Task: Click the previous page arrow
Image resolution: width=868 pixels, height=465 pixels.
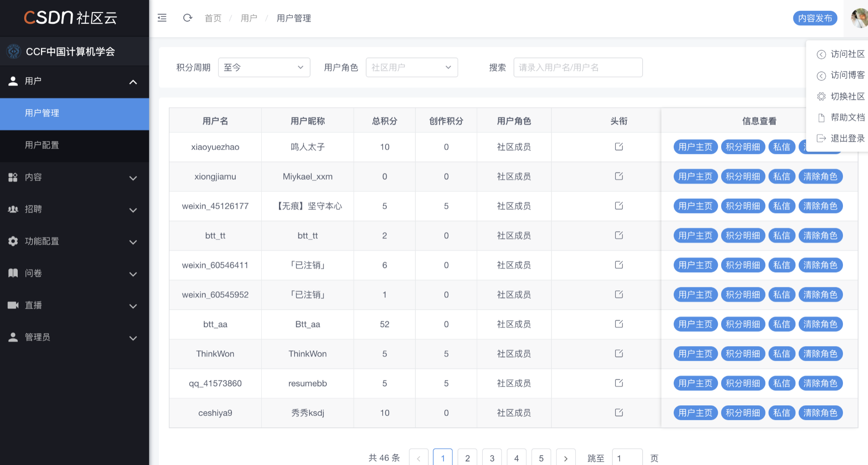Action: [418, 458]
